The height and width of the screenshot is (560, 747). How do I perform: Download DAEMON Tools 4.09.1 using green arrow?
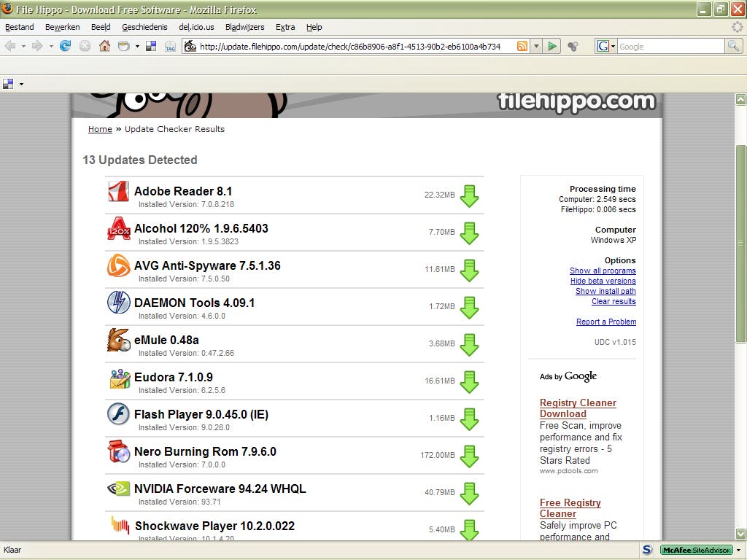pyautogui.click(x=469, y=308)
